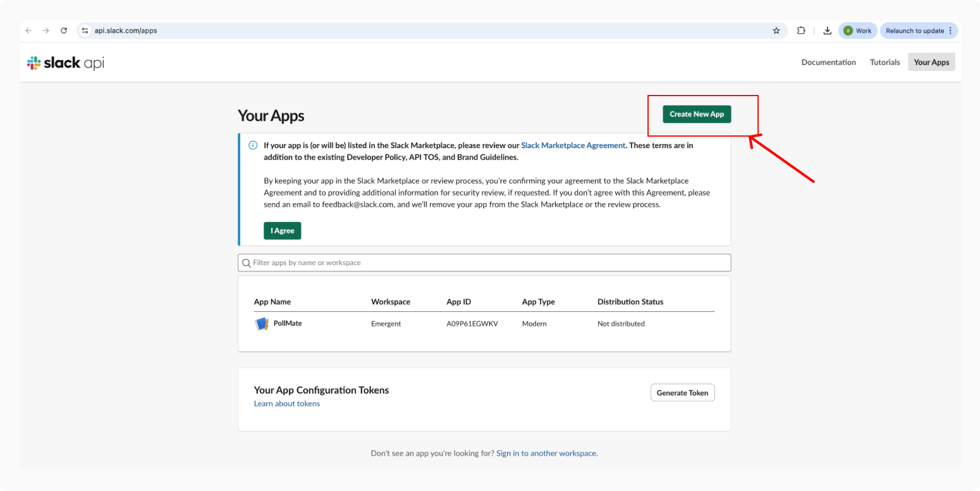Click the browser back arrow
980x491 pixels.
[x=28, y=30]
